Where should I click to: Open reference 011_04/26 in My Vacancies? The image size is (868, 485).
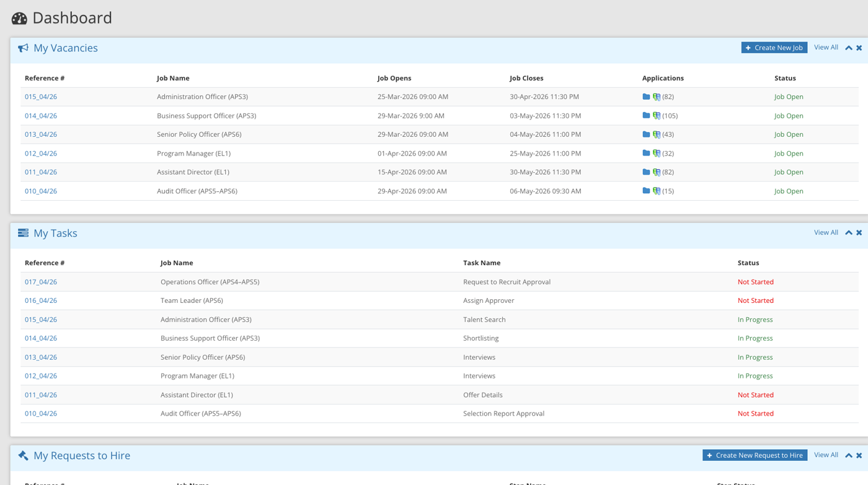coord(41,172)
